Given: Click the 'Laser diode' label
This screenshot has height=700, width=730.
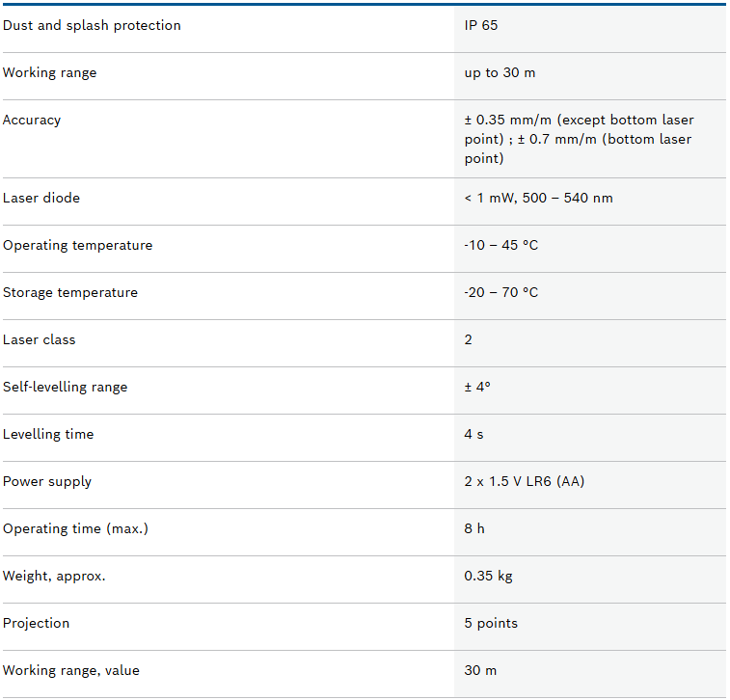Looking at the screenshot, I should point(41,199).
